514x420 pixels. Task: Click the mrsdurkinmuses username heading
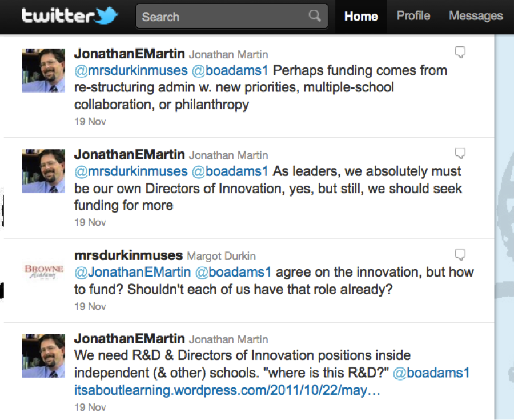click(128, 255)
